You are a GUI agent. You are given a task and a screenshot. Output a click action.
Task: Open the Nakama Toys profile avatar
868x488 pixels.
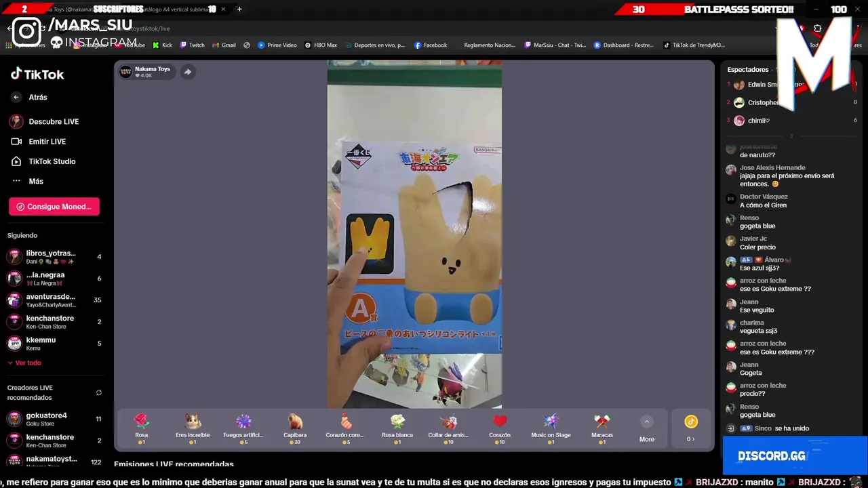[125, 72]
